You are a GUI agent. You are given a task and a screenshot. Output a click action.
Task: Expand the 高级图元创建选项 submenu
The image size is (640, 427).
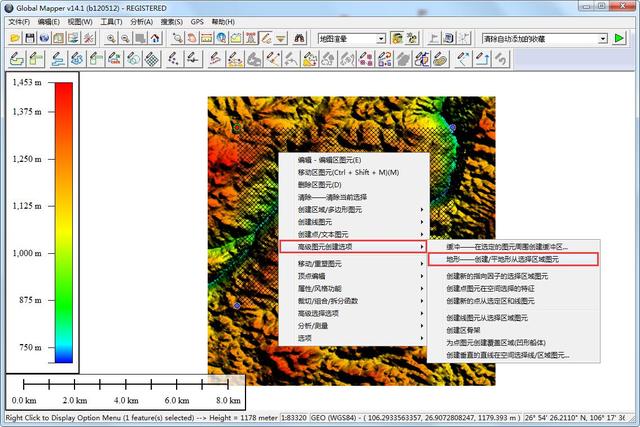coord(353,247)
